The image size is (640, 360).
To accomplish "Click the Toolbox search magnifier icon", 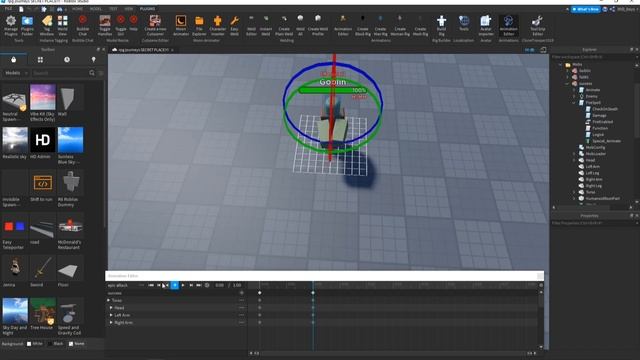I will [x=92, y=73].
